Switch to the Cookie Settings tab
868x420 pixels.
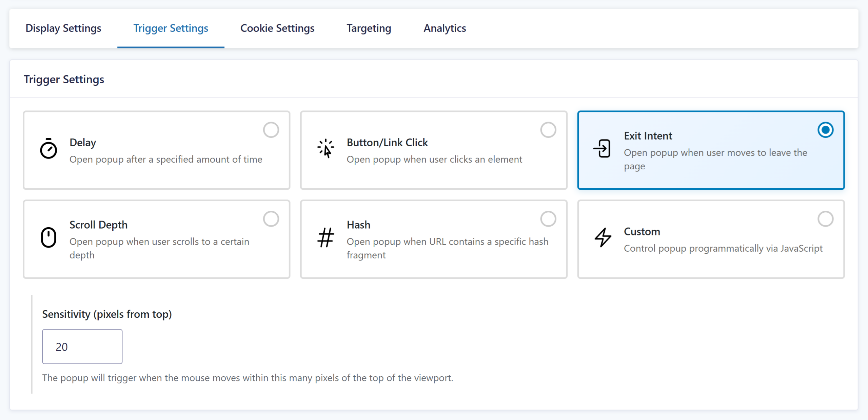[x=277, y=28]
